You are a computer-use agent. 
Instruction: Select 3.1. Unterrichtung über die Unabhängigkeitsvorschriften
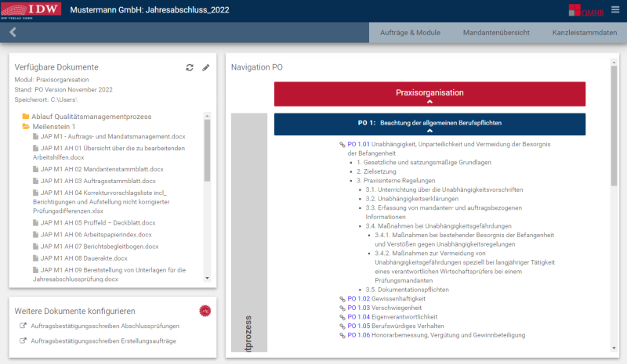pos(444,189)
